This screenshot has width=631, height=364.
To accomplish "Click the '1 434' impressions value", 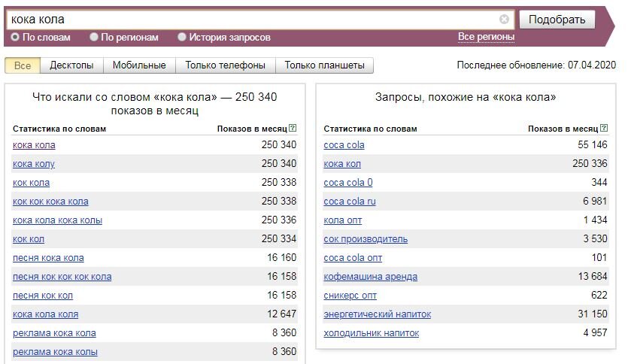I will (595, 220).
